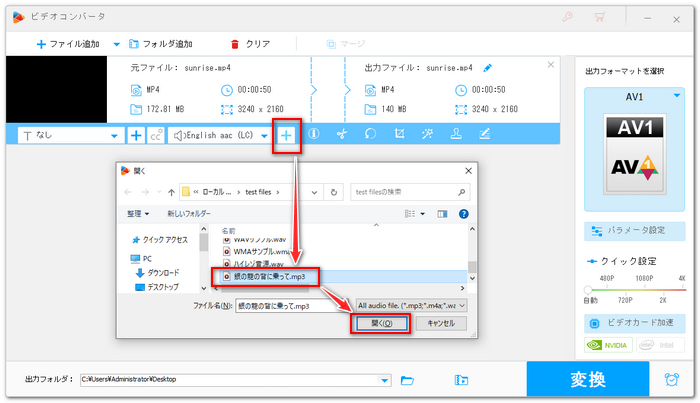Open the watermark stamp tool

[x=456, y=135]
